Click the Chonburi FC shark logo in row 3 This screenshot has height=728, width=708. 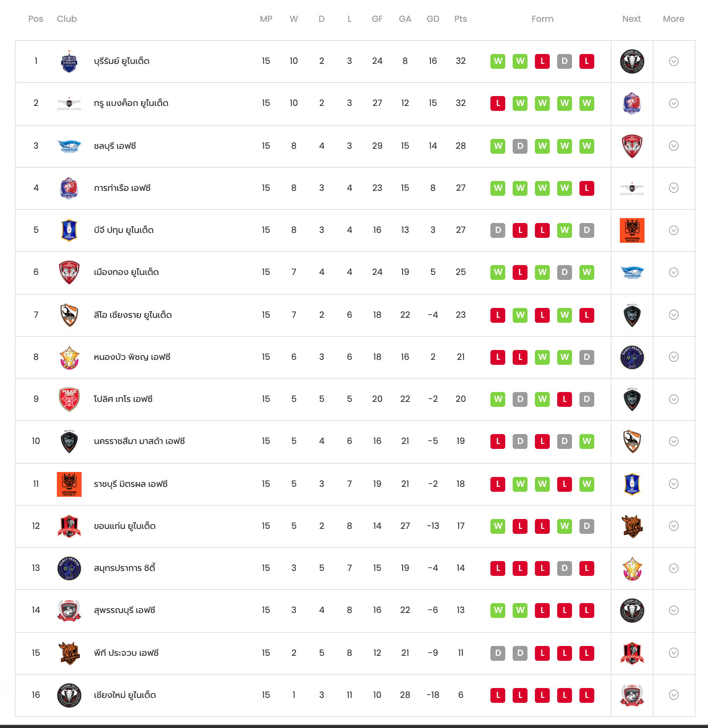69,146
